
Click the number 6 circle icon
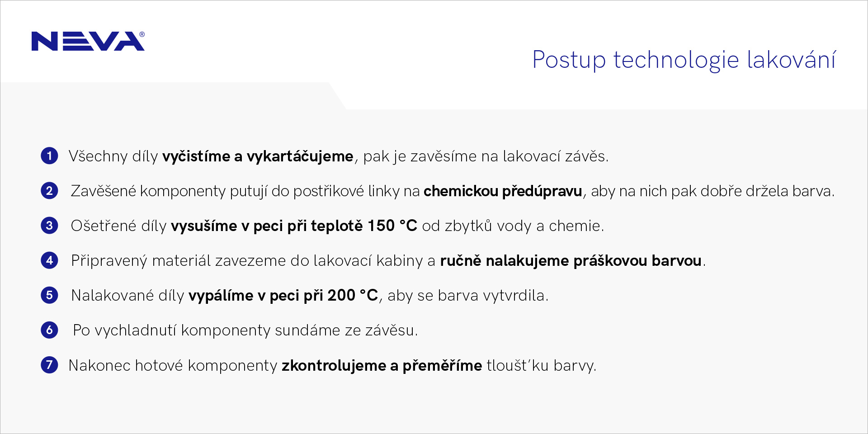coord(49,330)
